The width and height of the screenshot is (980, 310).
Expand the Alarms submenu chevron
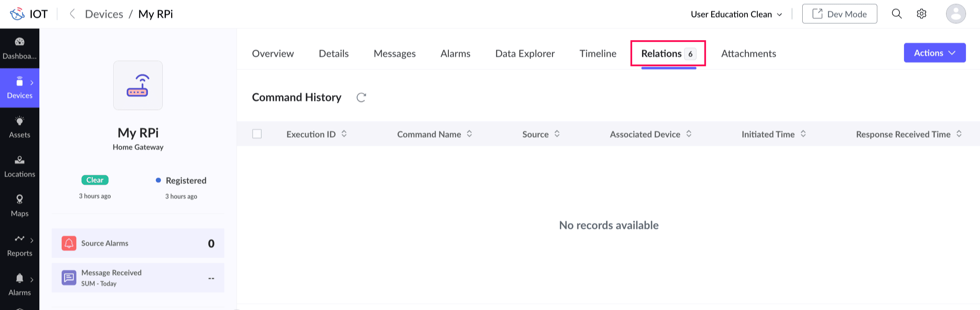click(x=32, y=280)
